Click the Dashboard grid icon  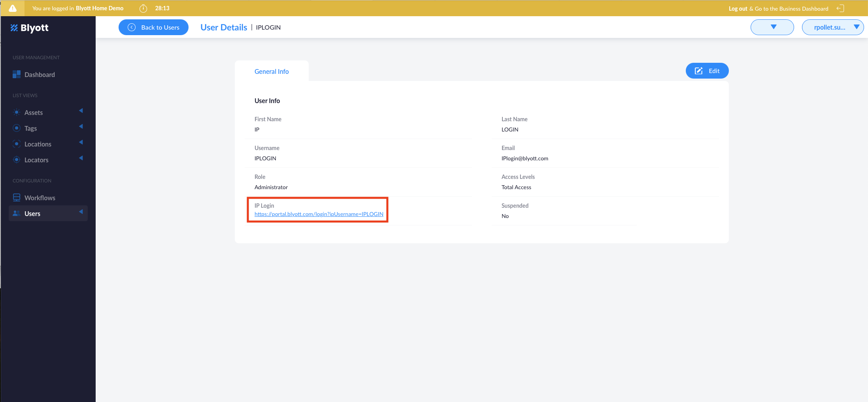[17, 75]
